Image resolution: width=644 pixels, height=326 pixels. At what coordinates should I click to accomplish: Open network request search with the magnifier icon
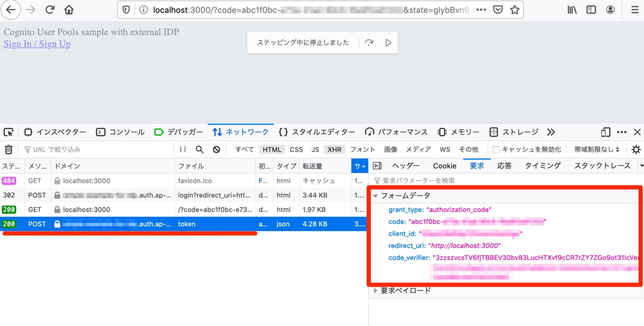coord(199,149)
